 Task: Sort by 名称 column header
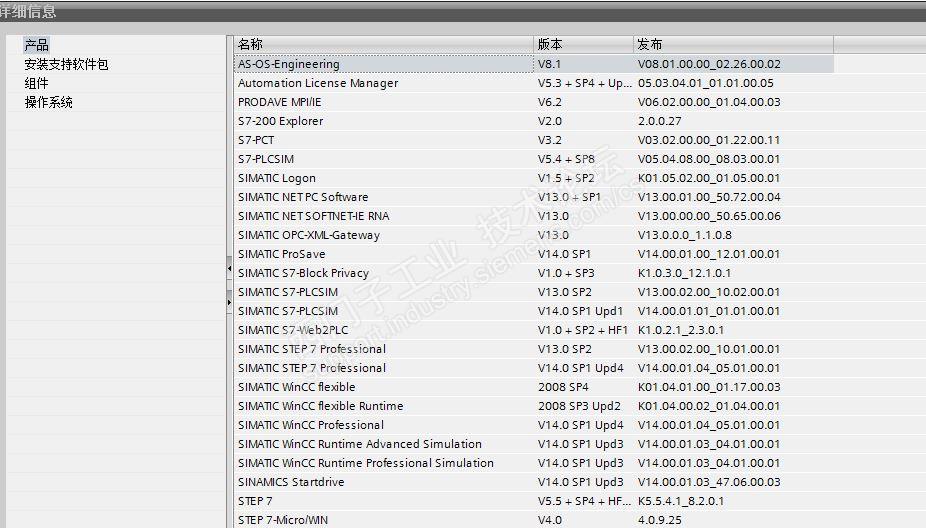pyautogui.click(x=383, y=44)
